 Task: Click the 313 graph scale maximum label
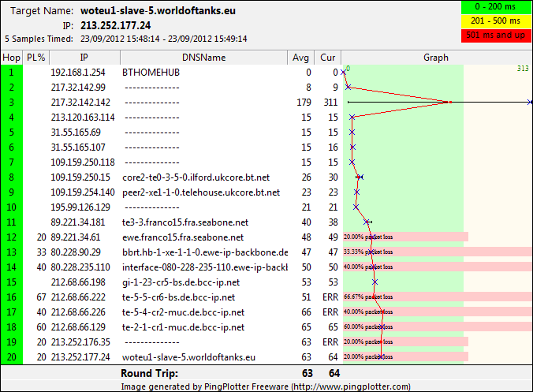coord(523,69)
